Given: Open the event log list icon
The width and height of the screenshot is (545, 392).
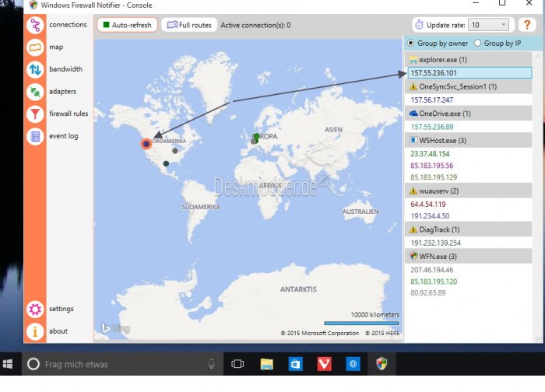Looking at the screenshot, I should pos(35,136).
